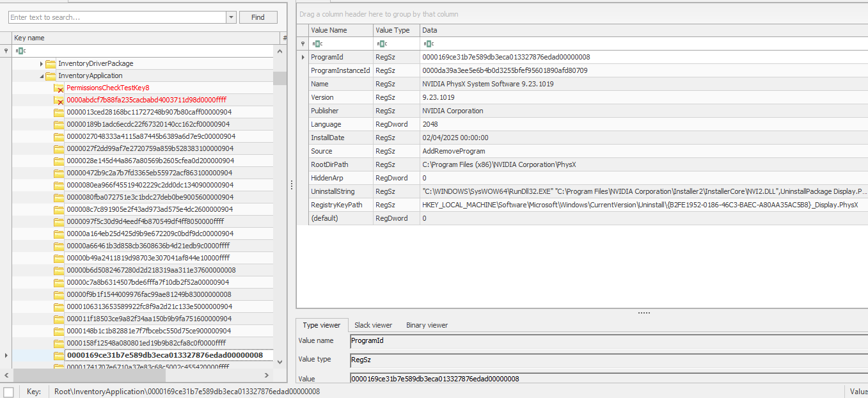Click the Version data cell 9.23.1019
868x398 pixels.
pos(438,97)
